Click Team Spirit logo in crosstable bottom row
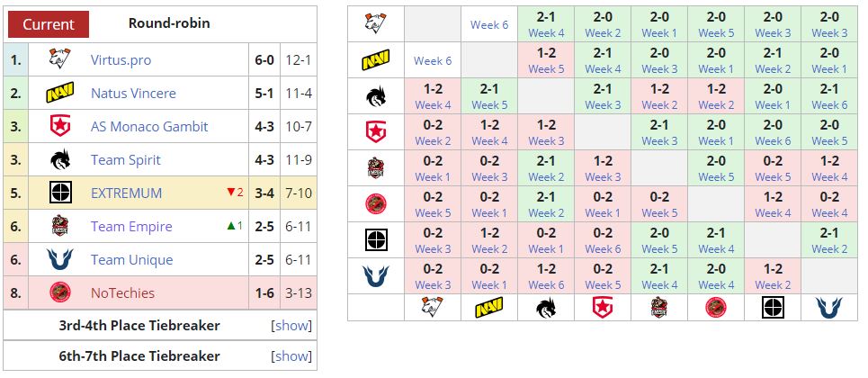 coord(546,308)
